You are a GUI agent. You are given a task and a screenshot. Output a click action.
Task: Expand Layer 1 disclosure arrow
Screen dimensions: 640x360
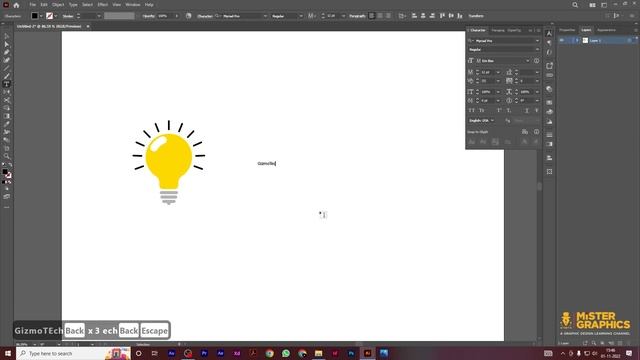(577, 40)
